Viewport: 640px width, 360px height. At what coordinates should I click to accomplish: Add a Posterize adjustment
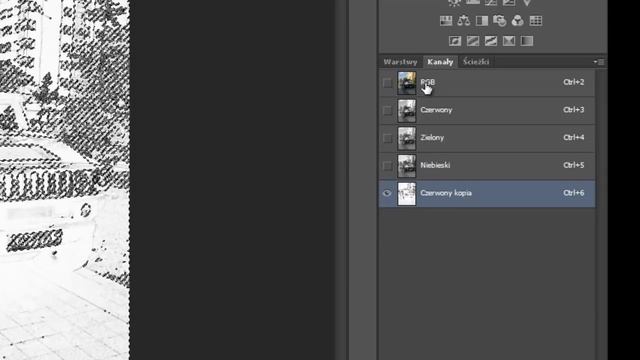coord(473,41)
